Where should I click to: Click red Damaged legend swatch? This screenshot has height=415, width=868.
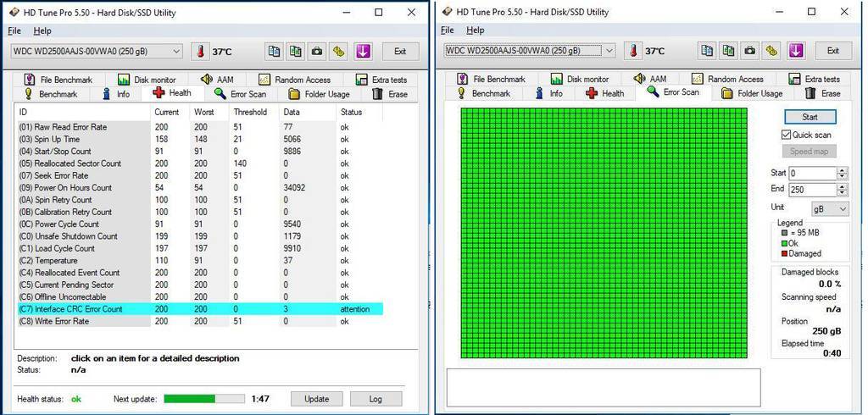[x=784, y=254]
